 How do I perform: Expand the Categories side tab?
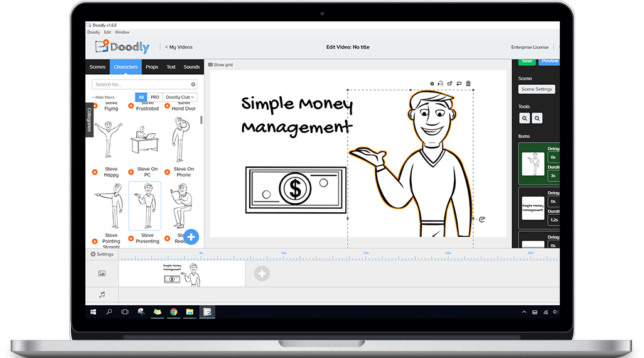click(89, 119)
